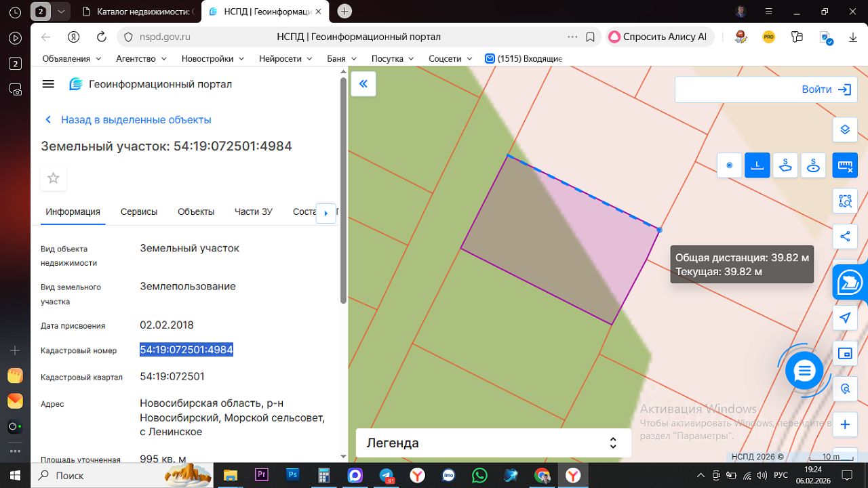Collapse the left info panel

363,84
